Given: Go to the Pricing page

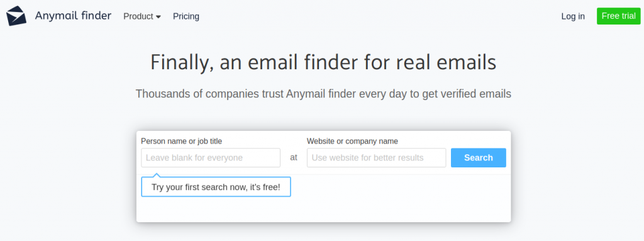Looking at the screenshot, I should click(186, 16).
